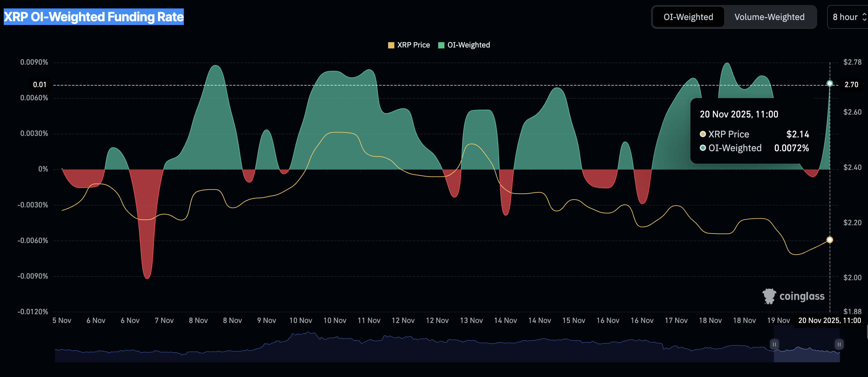Click the XRP OI-Weighted Funding Rate title
Viewport: 868px width, 377px height.
click(x=94, y=17)
